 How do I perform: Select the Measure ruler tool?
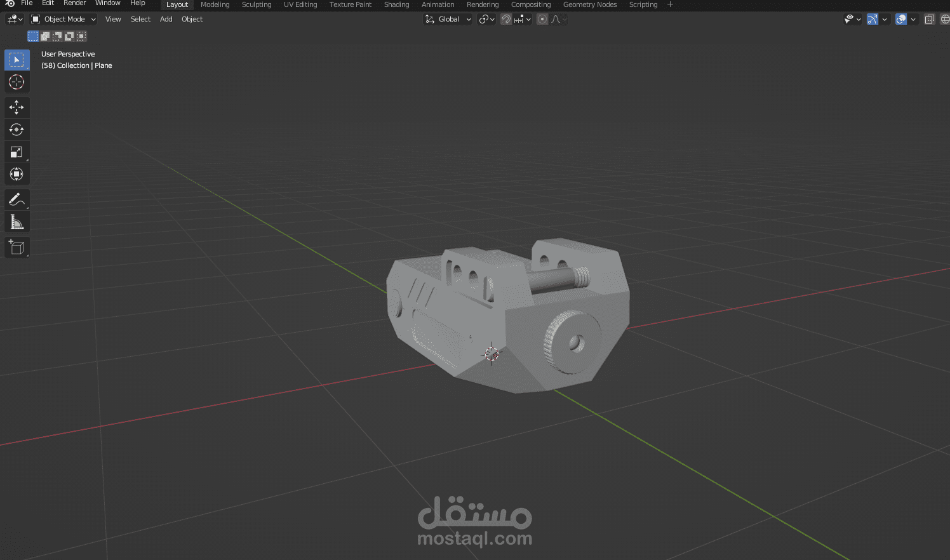point(17,222)
